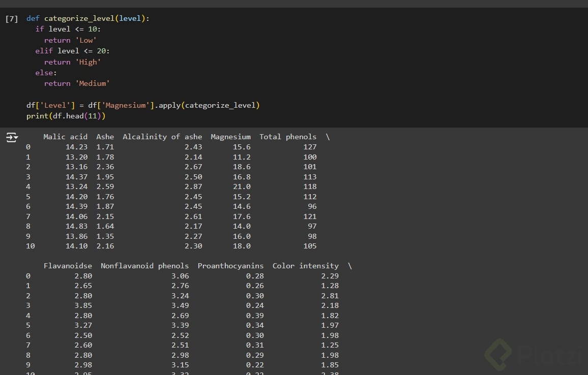Screen dimensions: 588x375
Task: Click Total phenols value 105
Action: click(x=310, y=246)
